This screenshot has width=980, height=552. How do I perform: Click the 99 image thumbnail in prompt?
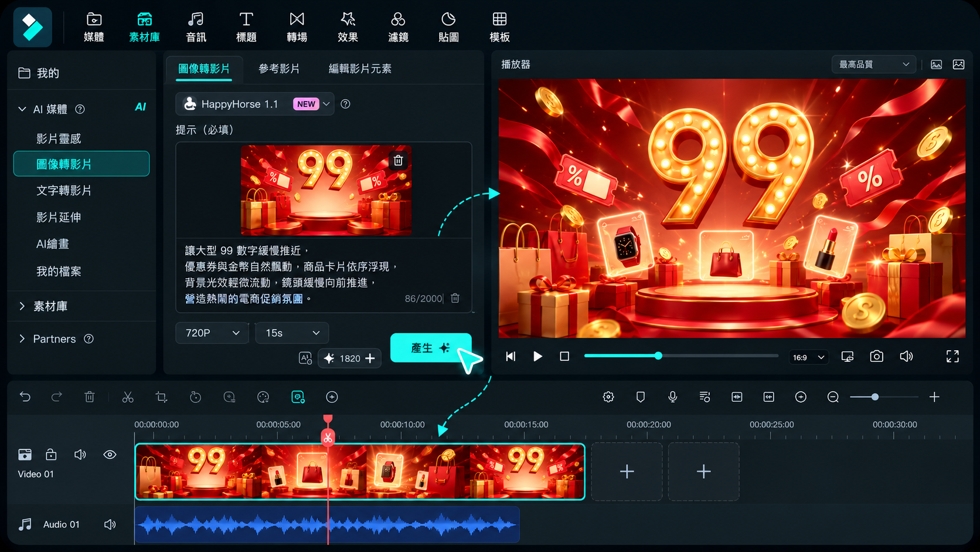(x=326, y=190)
